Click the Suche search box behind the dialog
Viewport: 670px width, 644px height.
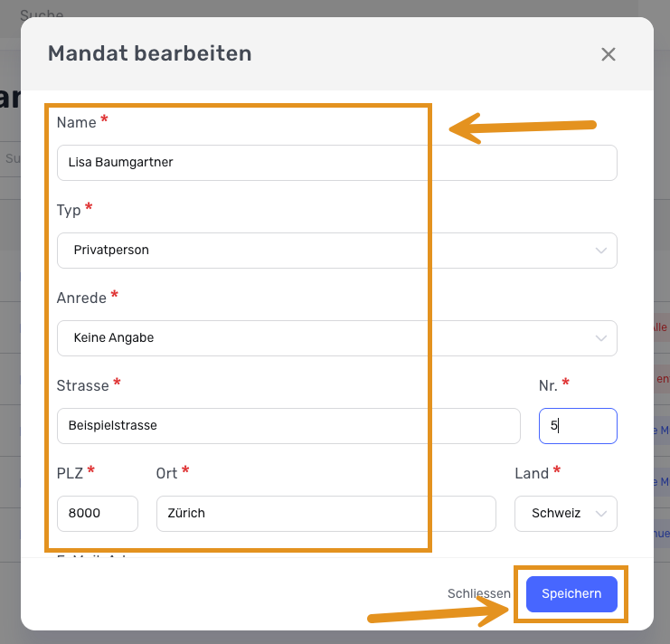[x=42, y=14]
